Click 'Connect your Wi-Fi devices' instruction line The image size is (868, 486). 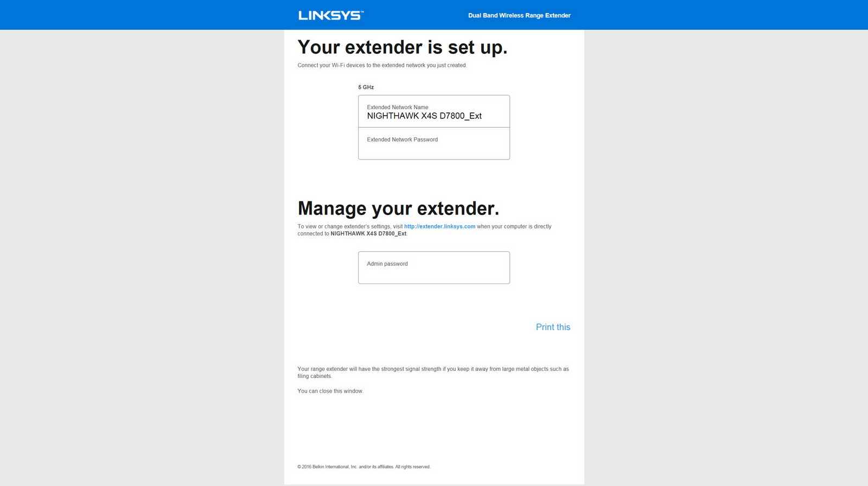[382, 65]
